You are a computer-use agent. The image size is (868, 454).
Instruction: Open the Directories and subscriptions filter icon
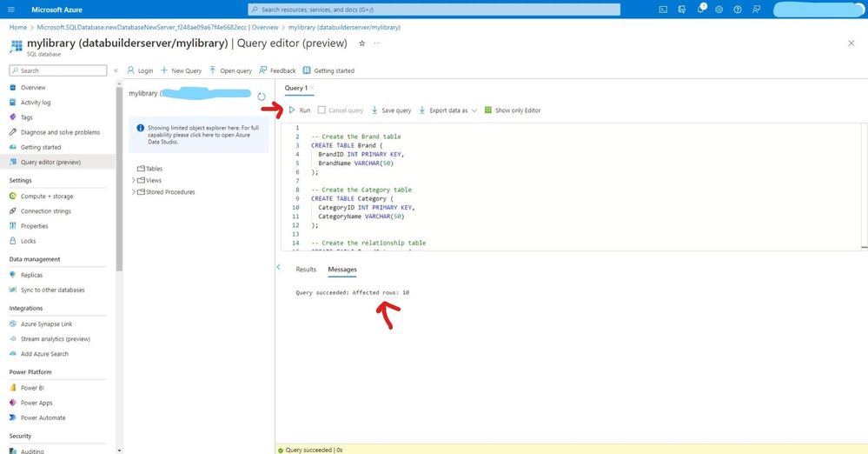pos(681,10)
